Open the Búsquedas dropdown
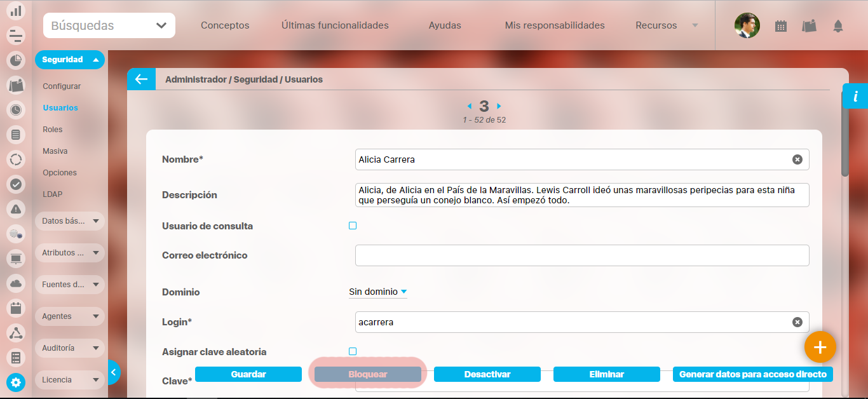Viewport: 868px width, 399px height. click(109, 26)
